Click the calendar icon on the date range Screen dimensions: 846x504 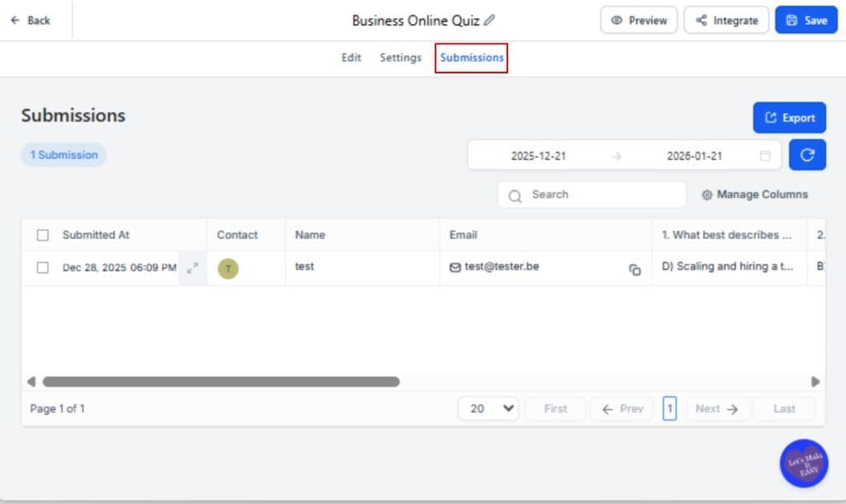(x=764, y=155)
